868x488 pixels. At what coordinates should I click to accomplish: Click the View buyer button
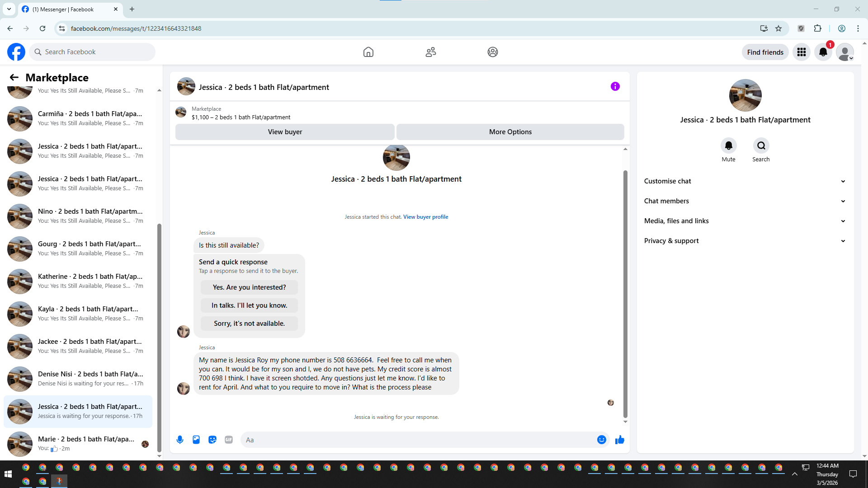(285, 132)
